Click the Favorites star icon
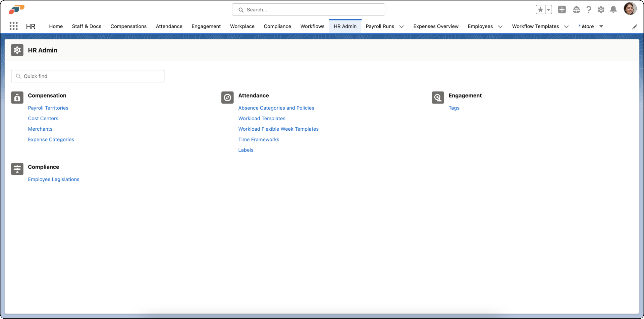Viewport: 644px width, 319px height. 540,10
